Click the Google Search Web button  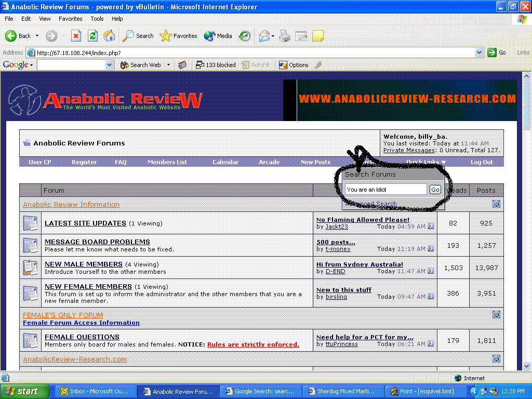click(x=140, y=65)
